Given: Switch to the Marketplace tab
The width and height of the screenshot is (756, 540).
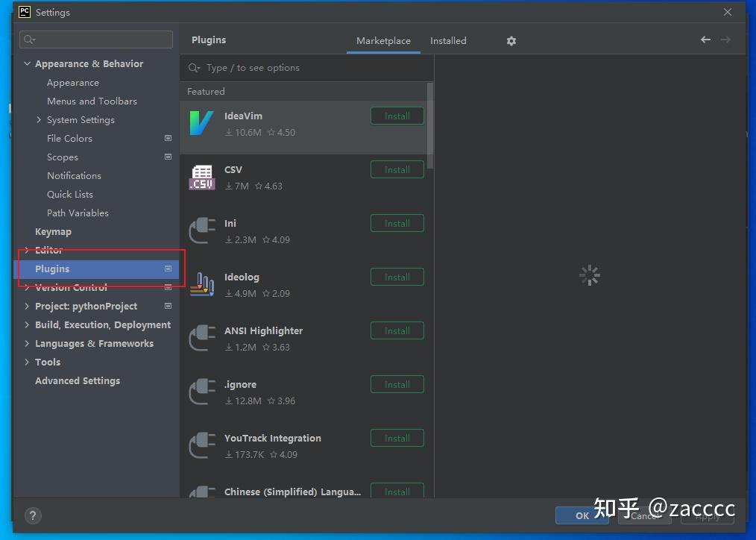Looking at the screenshot, I should 383,40.
